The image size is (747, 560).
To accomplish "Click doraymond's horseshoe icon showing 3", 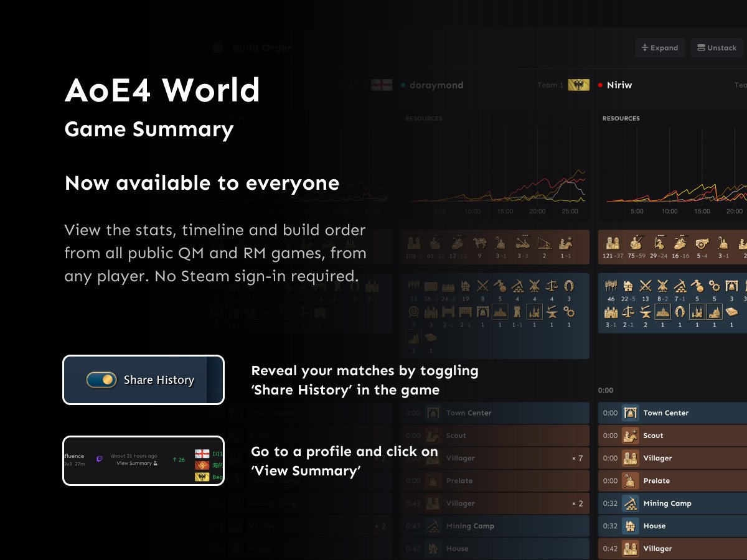I will tap(568, 286).
